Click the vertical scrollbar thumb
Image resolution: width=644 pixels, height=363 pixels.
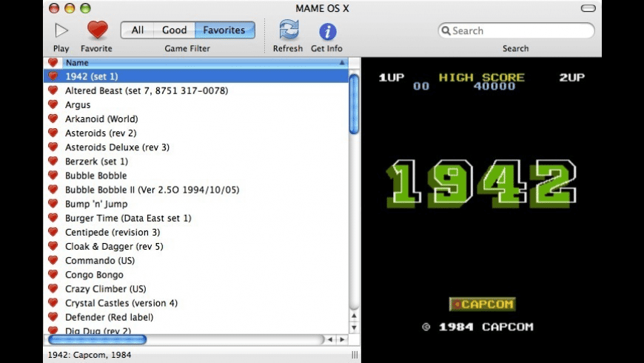pos(354,104)
